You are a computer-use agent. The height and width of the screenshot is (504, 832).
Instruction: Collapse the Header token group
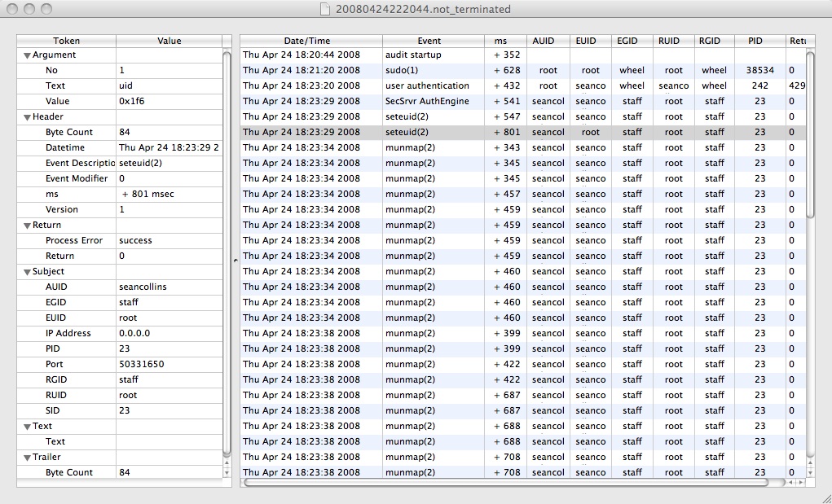click(x=27, y=117)
